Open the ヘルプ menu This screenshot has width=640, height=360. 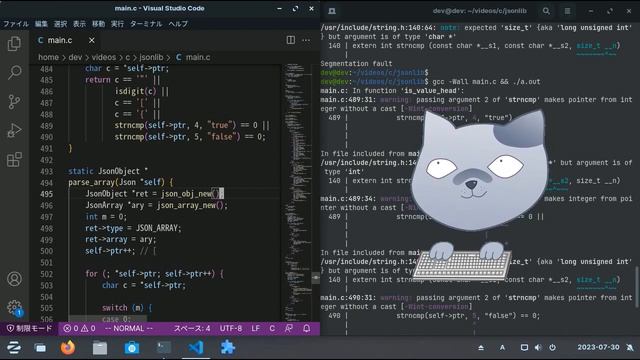(178, 24)
